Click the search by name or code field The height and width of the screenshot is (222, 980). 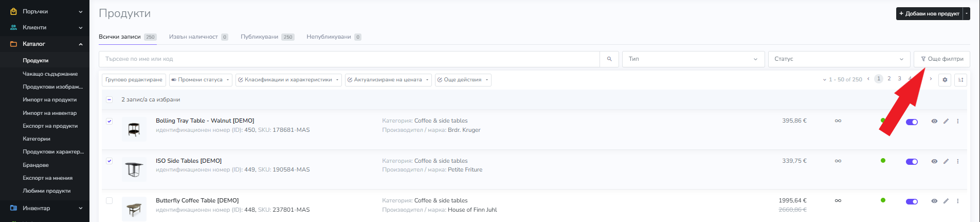tap(349, 59)
